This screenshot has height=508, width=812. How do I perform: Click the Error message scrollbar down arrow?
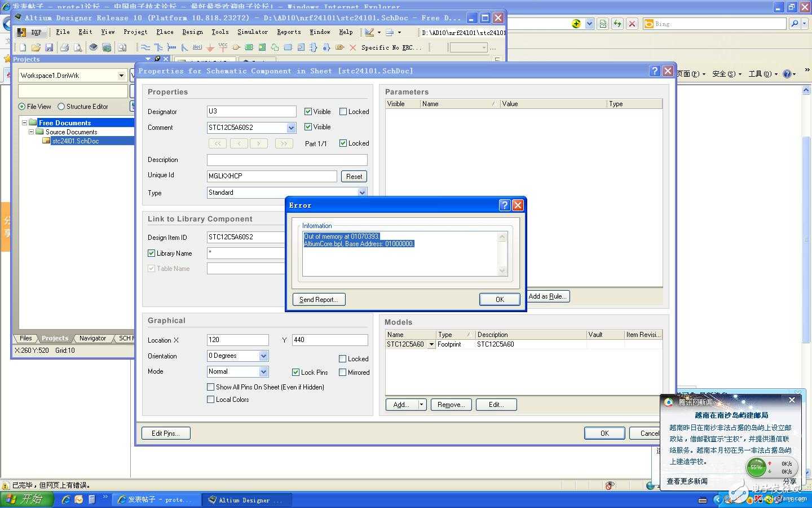point(502,271)
